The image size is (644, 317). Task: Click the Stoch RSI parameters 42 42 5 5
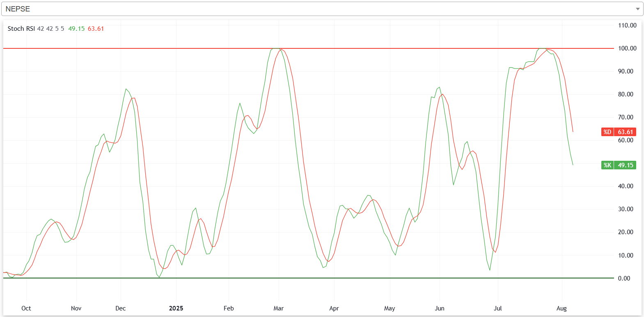(51, 29)
